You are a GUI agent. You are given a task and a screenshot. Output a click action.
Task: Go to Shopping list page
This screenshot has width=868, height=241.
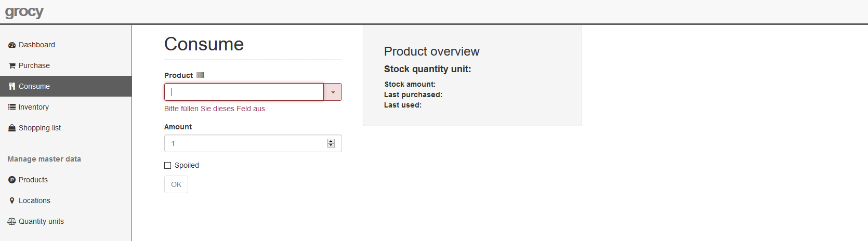point(40,128)
